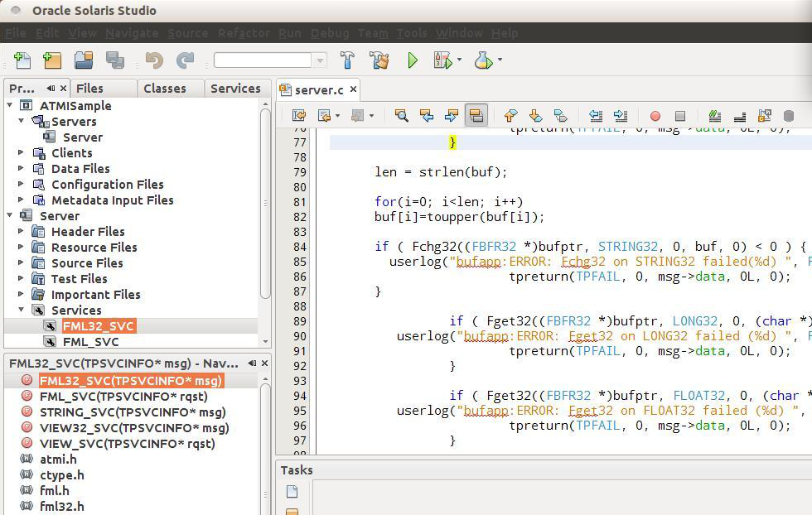Open the Refactor menu
The image size is (812, 515).
244,33
